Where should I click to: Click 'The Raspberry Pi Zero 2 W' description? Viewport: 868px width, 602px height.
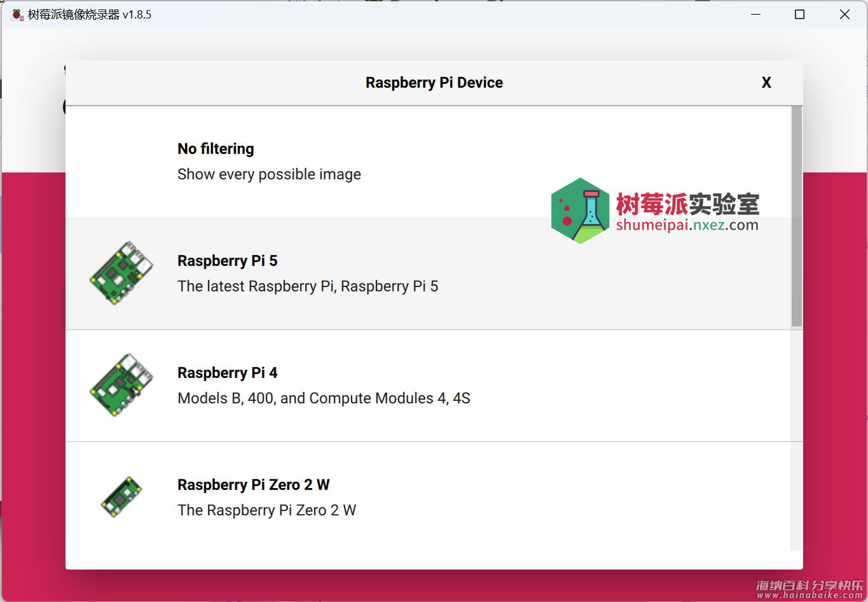coord(266,510)
